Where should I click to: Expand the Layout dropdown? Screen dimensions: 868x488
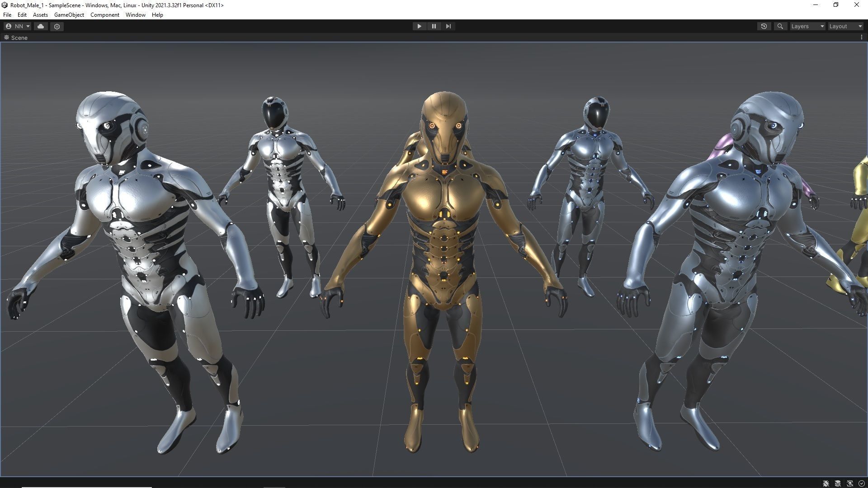(x=845, y=26)
